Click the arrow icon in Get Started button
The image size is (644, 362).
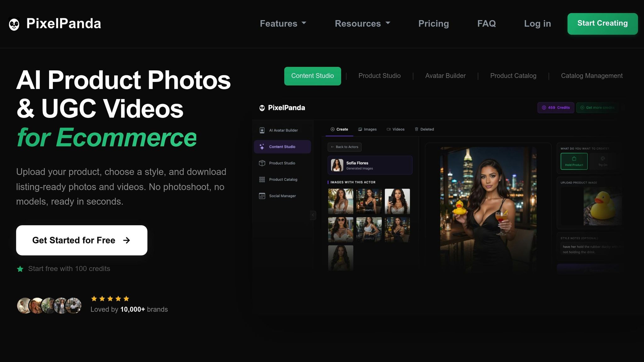pyautogui.click(x=126, y=240)
